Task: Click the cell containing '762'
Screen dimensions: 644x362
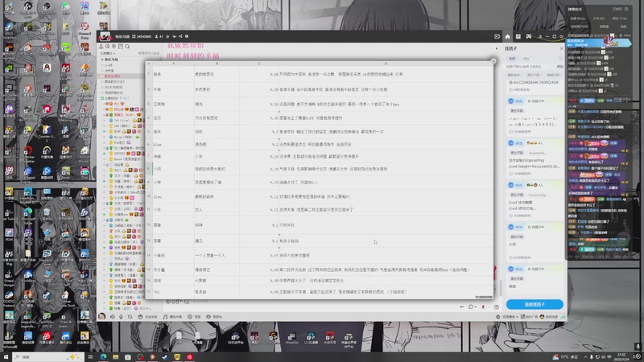Action: [173, 292]
